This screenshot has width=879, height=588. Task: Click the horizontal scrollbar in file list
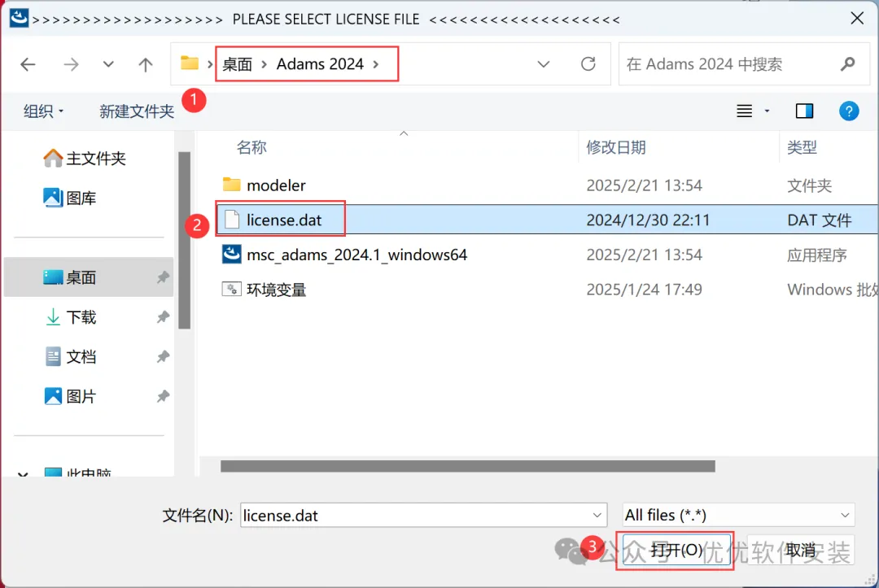point(467,466)
